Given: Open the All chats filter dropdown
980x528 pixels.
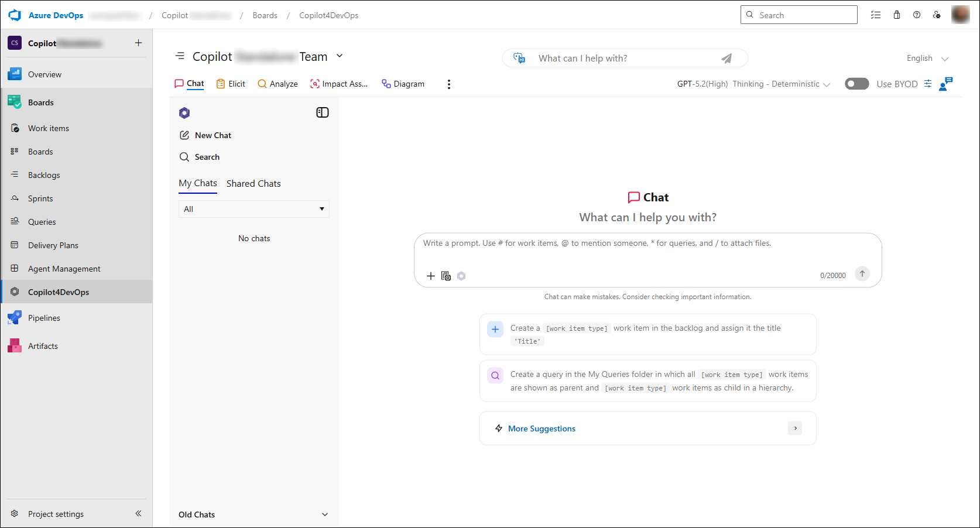Looking at the screenshot, I should point(254,209).
